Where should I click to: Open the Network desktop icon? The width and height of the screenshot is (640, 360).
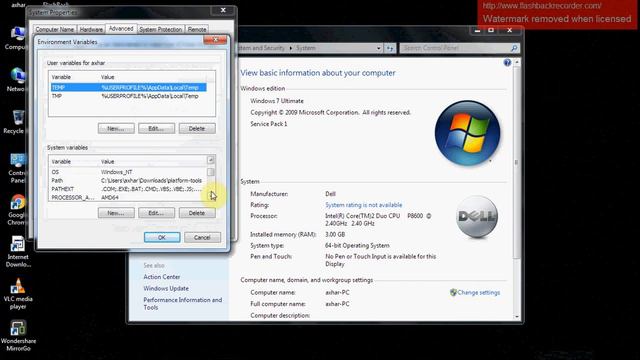(16, 80)
